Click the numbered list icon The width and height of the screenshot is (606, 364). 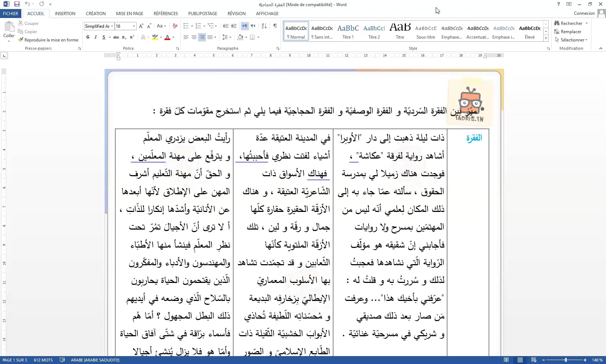[x=198, y=26]
